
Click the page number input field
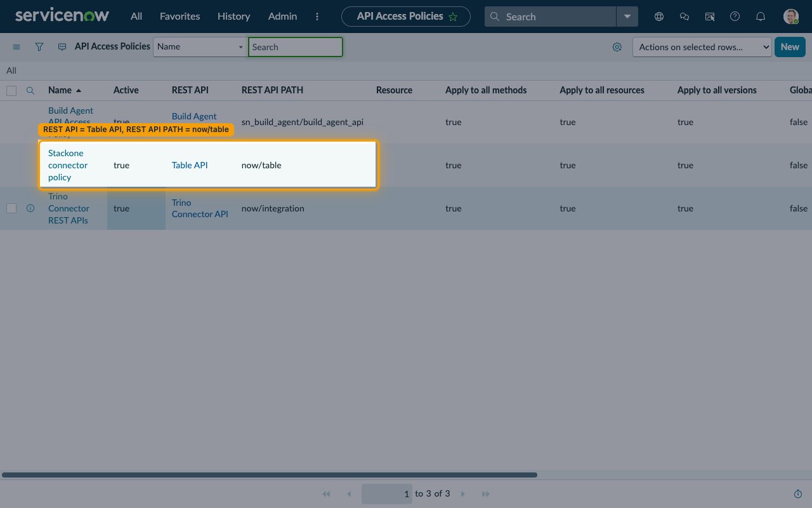pyautogui.click(x=387, y=494)
